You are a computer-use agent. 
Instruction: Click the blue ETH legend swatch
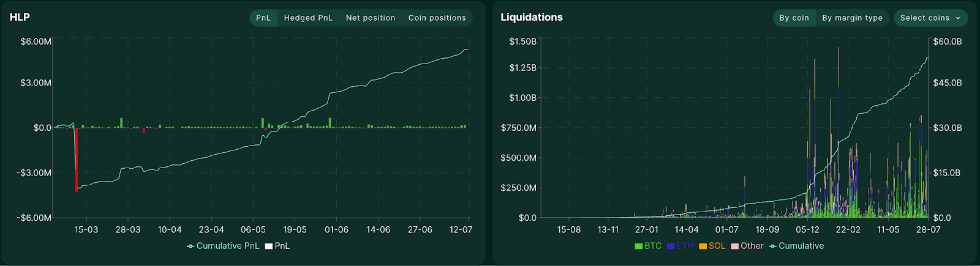click(671, 246)
